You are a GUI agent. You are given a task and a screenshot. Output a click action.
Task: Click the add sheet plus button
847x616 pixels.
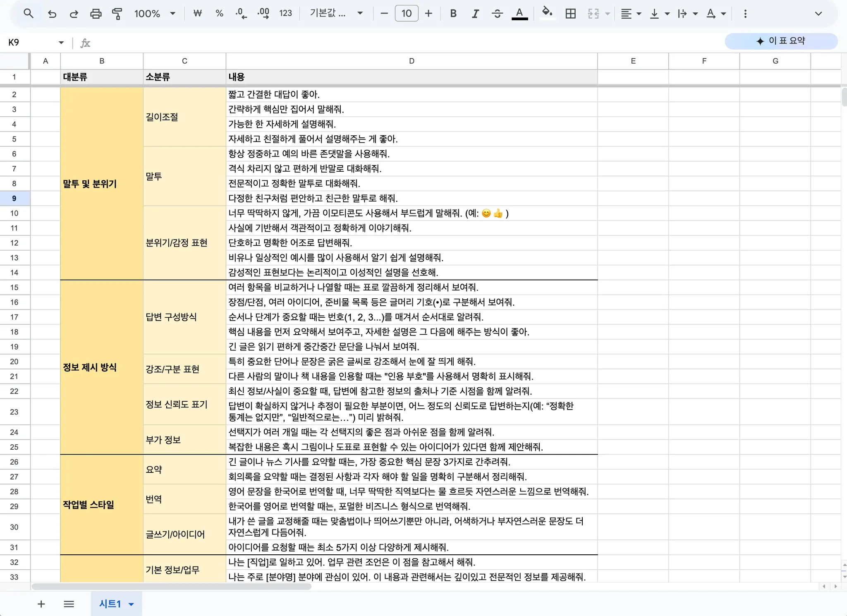[41, 604]
